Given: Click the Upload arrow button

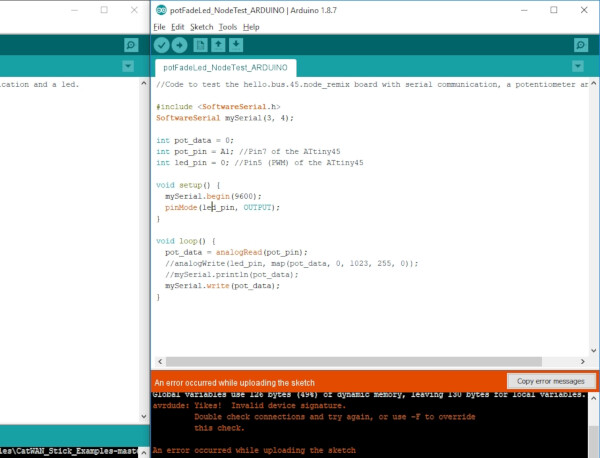Looking at the screenshot, I should [x=179, y=45].
